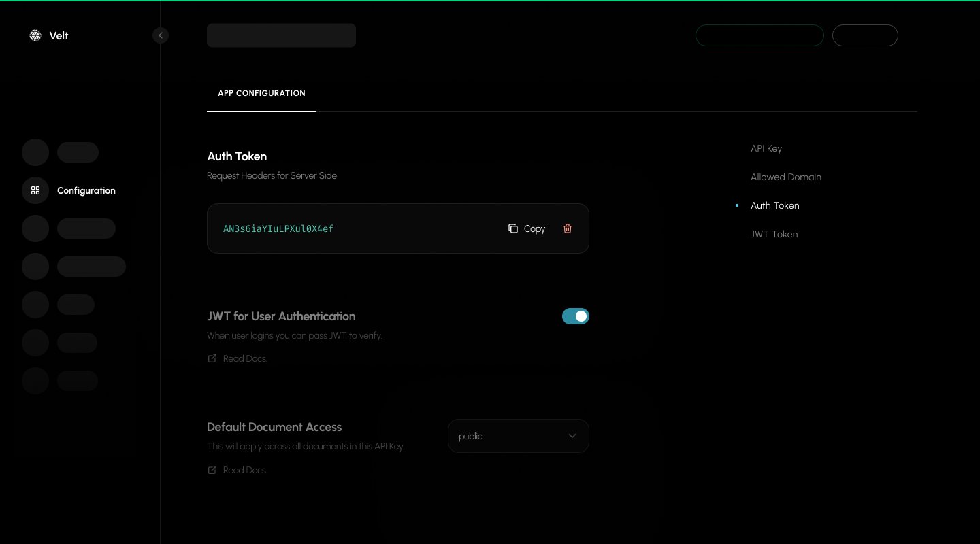980x544 pixels.
Task: Click the JWT for User Authentication heading
Action: [281, 316]
